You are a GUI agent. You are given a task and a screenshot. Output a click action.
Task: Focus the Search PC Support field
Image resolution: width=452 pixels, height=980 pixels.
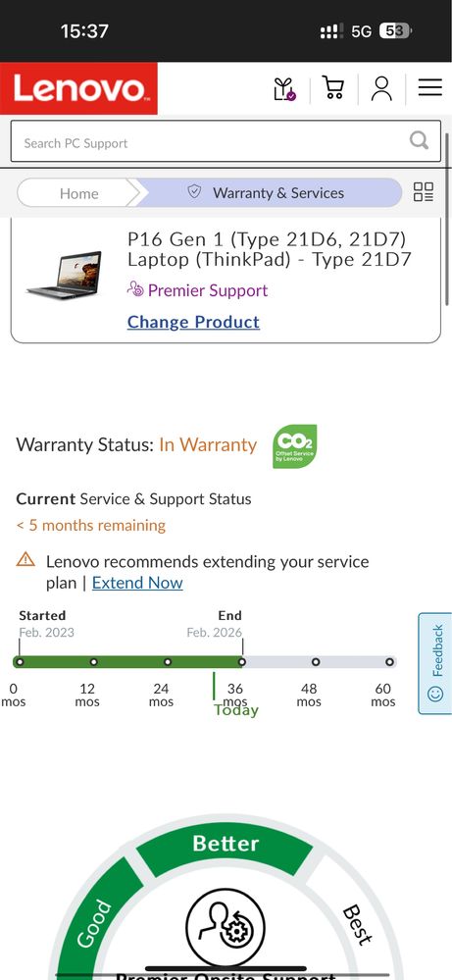(226, 141)
